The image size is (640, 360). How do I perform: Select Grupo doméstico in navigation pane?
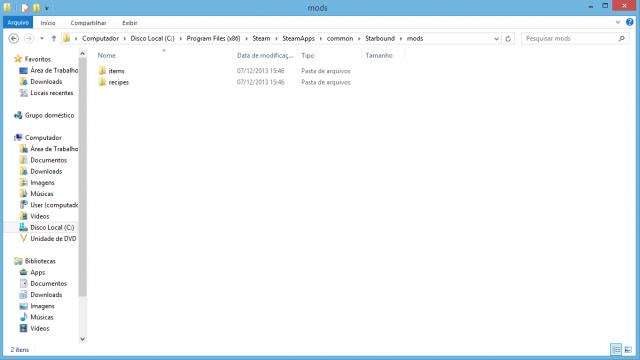(49, 115)
